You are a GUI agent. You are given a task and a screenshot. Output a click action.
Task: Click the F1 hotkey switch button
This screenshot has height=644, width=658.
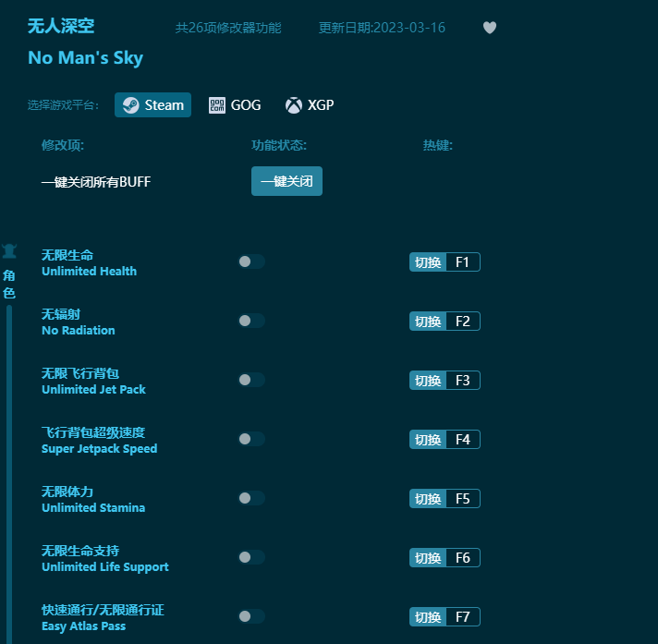[428, 262]
